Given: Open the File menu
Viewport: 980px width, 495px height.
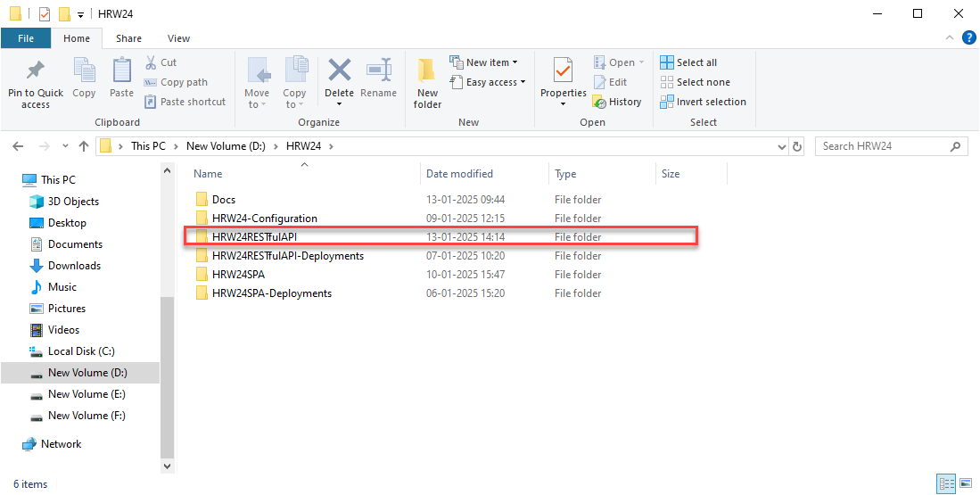Looking at the screenshot, I should pyautogui.click(x=26, y=38).
